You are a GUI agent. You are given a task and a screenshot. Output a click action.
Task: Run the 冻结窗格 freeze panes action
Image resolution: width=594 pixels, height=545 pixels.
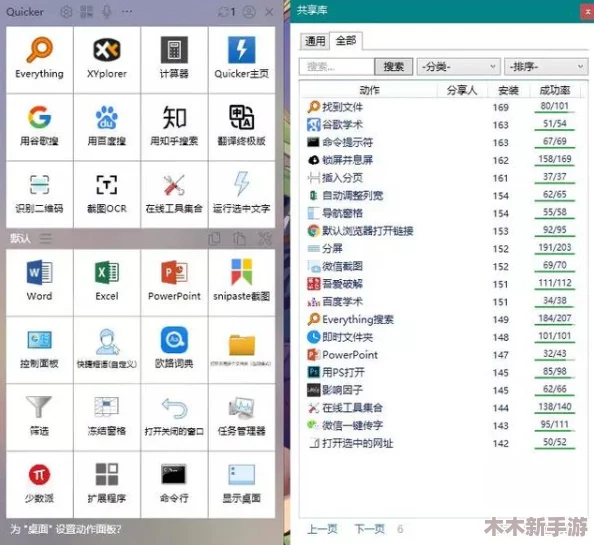pyautogui.click(x=107, y=417)
